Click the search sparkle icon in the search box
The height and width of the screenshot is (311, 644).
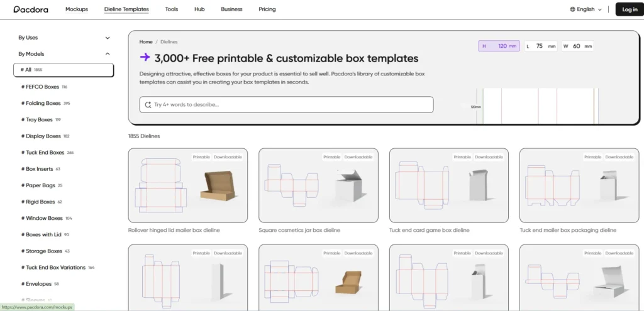pyautogui.click(x=148, y=105)
